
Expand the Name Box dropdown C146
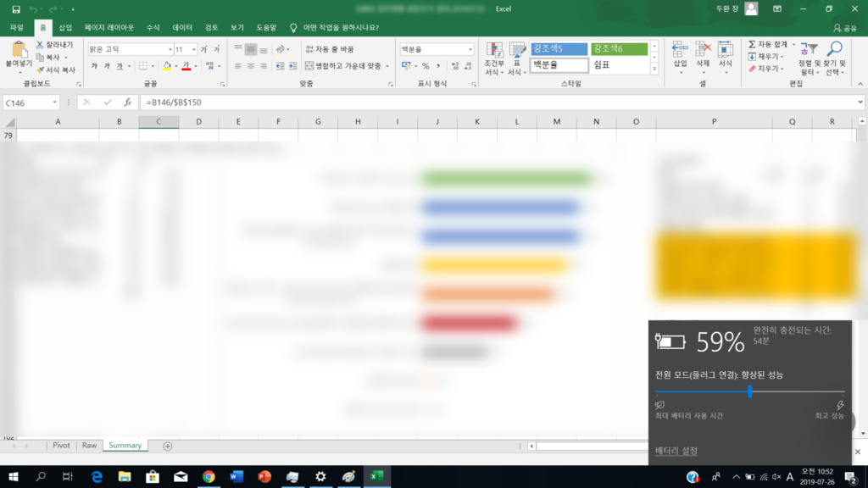point(54,103)
